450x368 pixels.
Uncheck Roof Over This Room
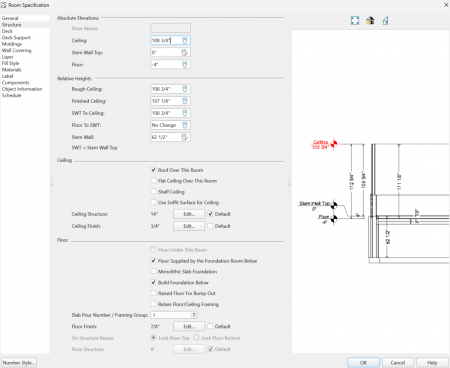(x=153, y=170)
